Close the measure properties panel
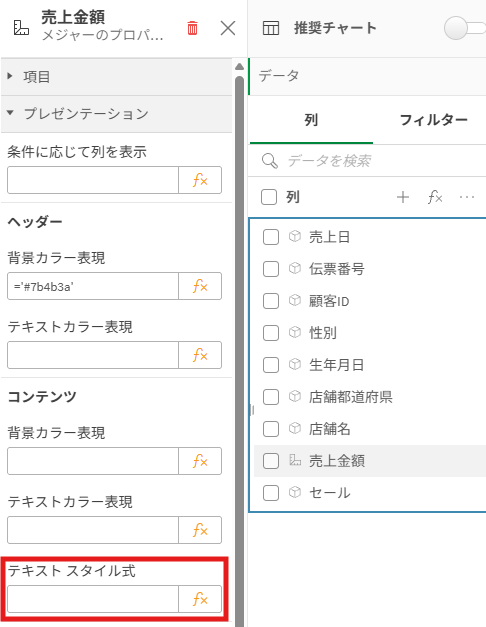The width and height of the screenshot is (486, 627). click(228, 28)
